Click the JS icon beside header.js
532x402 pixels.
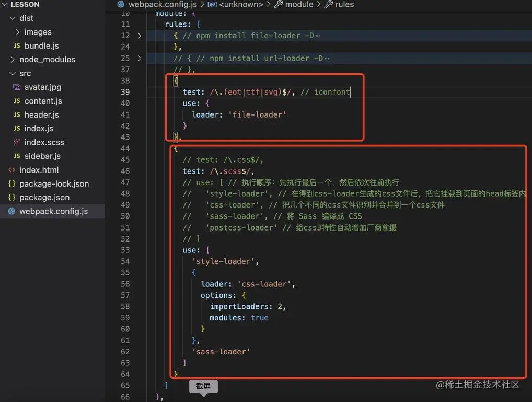[17, 115]
